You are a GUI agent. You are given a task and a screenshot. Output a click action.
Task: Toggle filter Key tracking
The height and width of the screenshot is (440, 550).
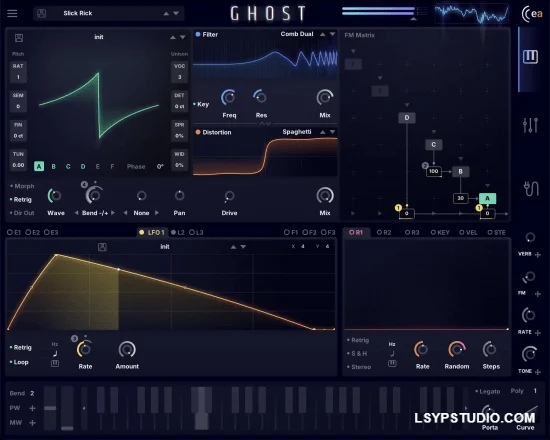tap(201, 104)
